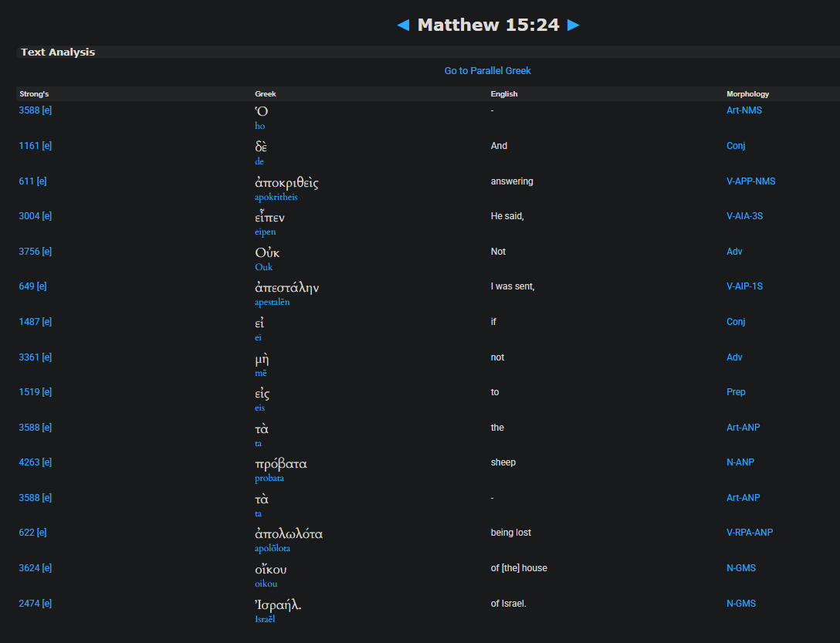
Task: Open the 'oikou' transliteration link
Action: (x=266, y=584)
